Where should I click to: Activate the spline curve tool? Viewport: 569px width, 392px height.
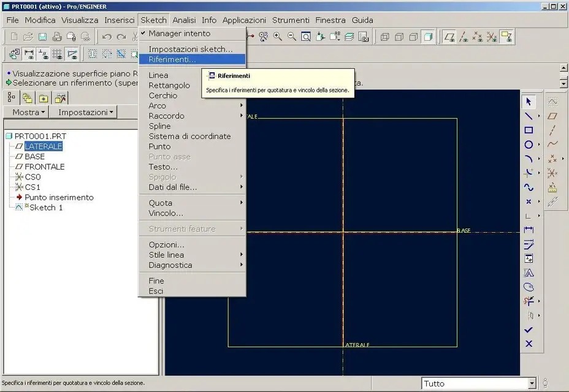click(528, 187)
